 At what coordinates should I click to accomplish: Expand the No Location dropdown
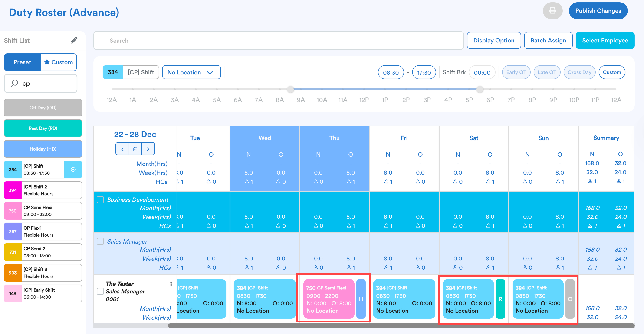191,72
